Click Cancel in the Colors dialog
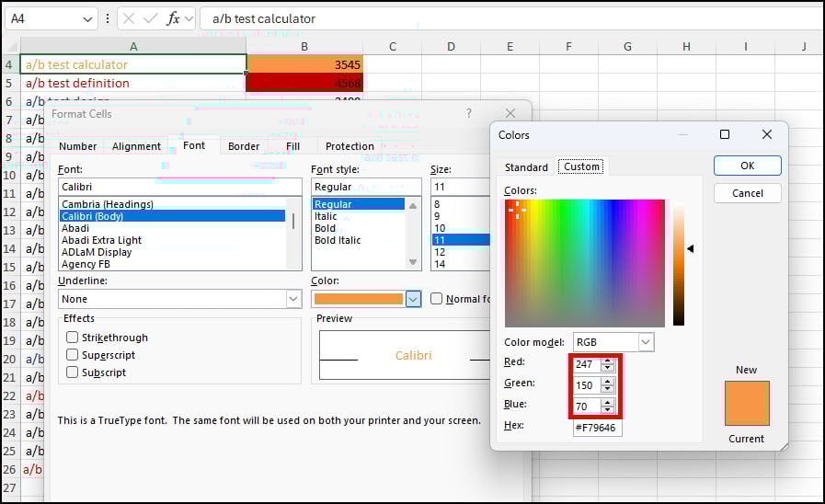The height and width of the screenshot is (504, 825). pyautogui.click(x=747, y=193)
